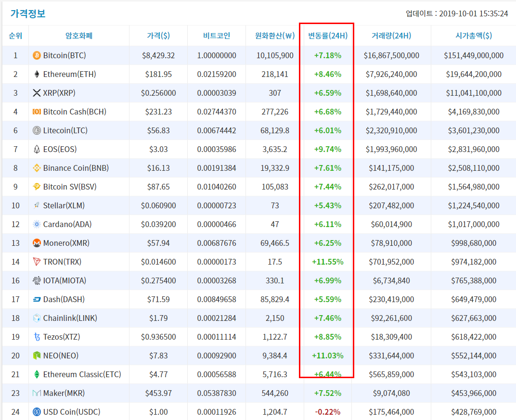Sort by 거래량(24H) column header
Image resolution: width=516 pixels, height=420 pixels.
coord(391,36)
